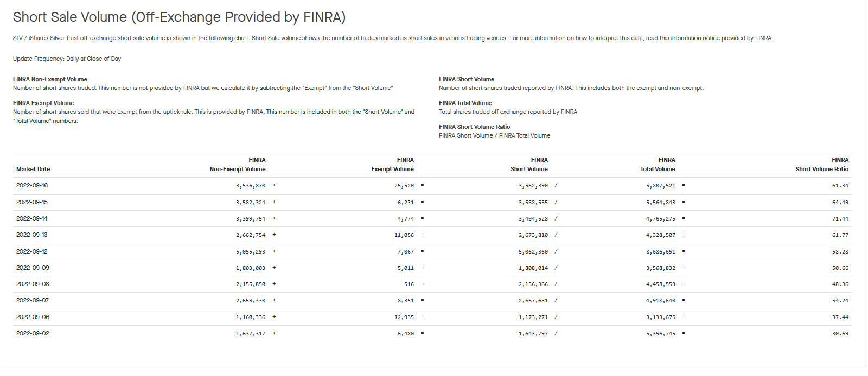This screenshot has width=868, height=376.
Task: Click exempt volume value 6,480
Action: coord(406,334)
